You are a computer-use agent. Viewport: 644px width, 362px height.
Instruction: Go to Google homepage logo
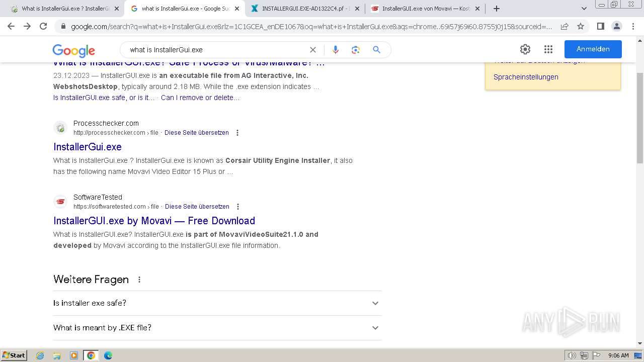pyautogui.click(x=73, y=50)
